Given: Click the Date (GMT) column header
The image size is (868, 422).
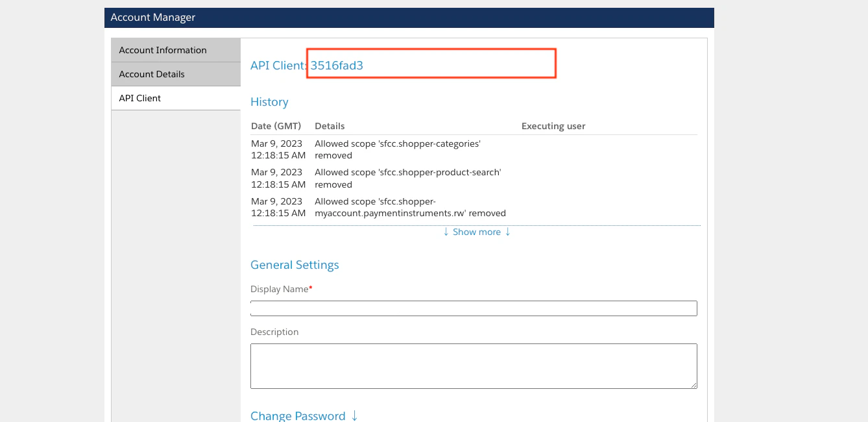Looking at the screenshot, I should tap(276, 126).
